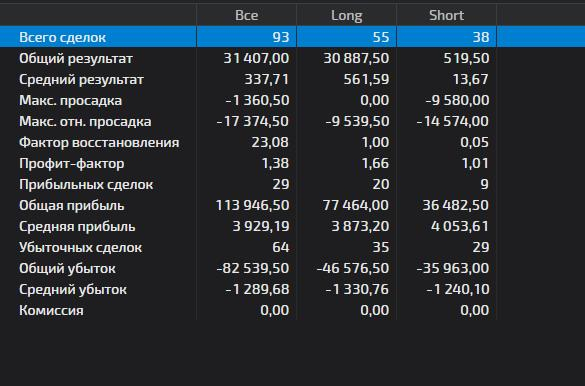Image resolution: width=585 pixels, height=386 pixels.
Task: Select the "Средняя прибыль" row label
Action: click(x=77, y=226)
